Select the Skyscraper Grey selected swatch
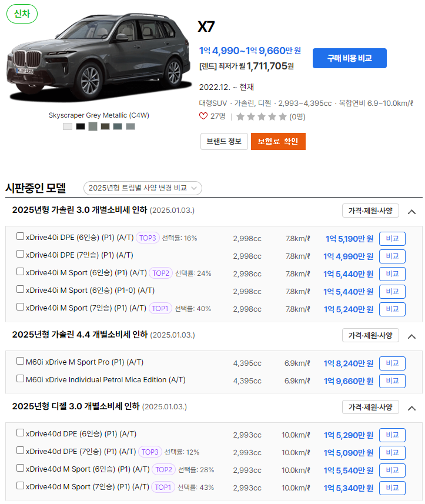The image size is (425, 504). click(93, 126)
